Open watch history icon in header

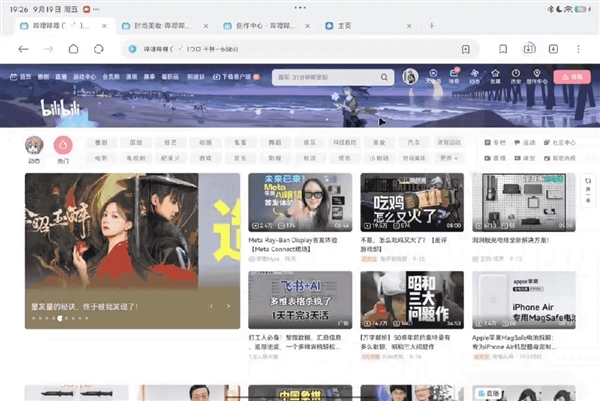coord(516,75)
